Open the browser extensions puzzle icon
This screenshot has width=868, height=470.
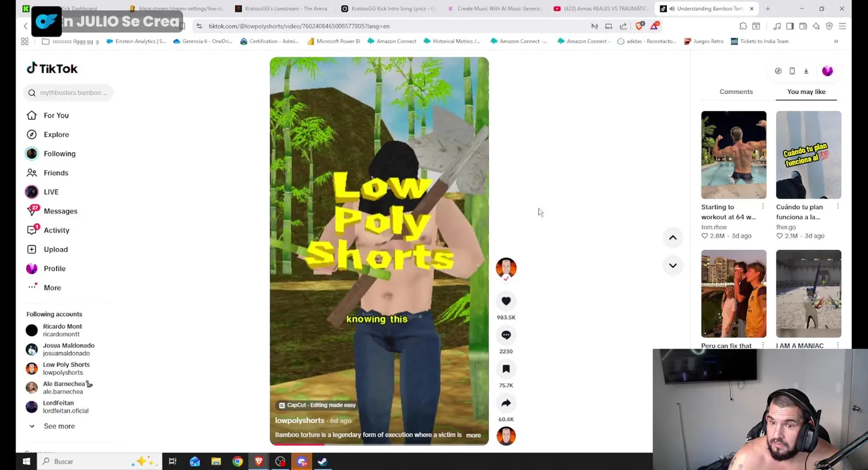[x=743, y=26]
